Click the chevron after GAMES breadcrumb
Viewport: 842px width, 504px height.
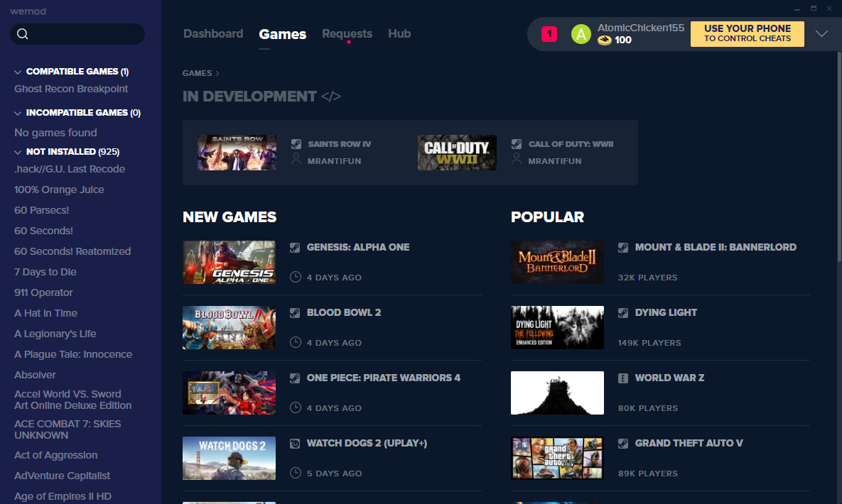pos(217,74)
